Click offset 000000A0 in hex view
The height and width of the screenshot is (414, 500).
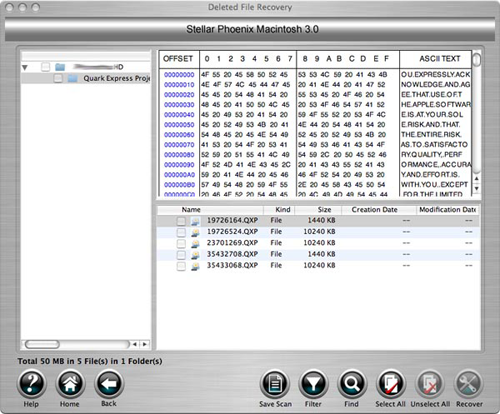point(179,175)
